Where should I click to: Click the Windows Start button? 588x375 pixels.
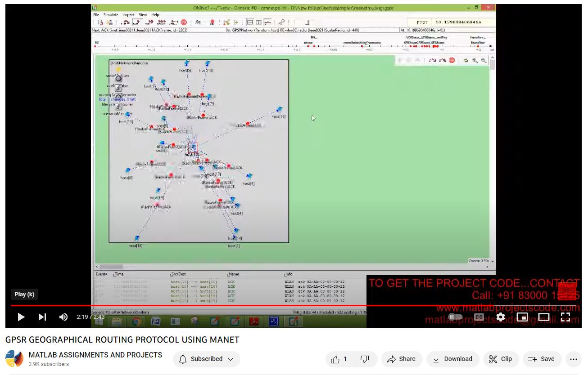[x=100, y=321]
